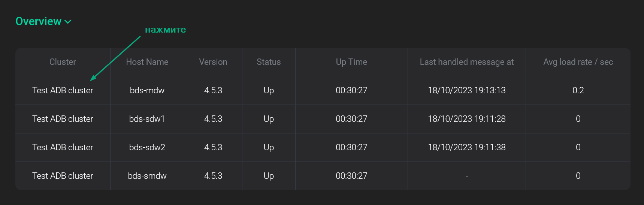Click the Version column header

tap(213, 62)
